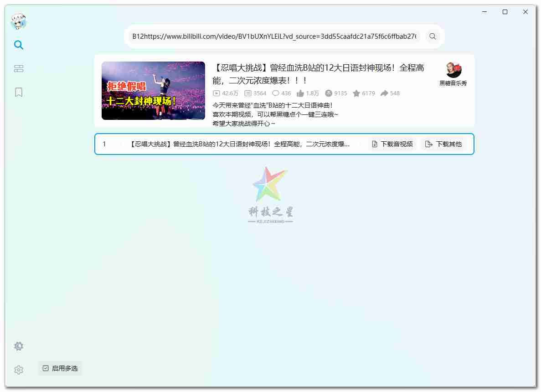Maximize the application window
Image resolution: width=541 pixels, height=392 pixels.
coord(505,12)
